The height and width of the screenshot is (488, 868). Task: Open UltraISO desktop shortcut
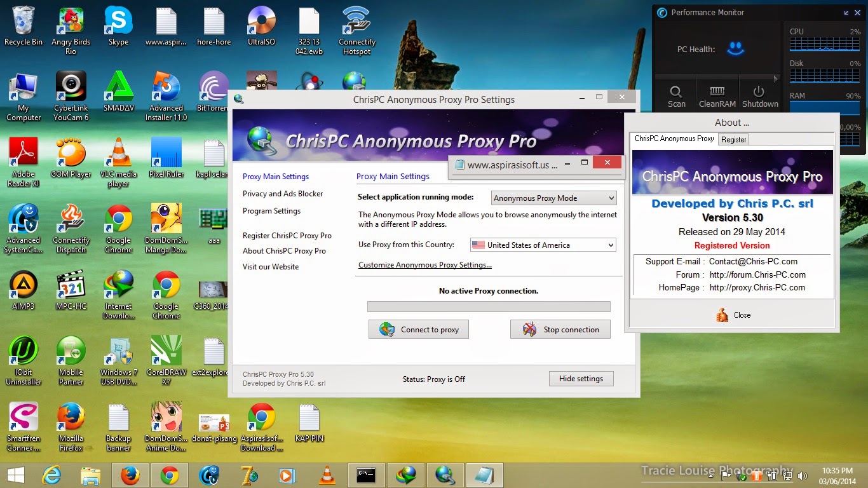coord(261,27)
